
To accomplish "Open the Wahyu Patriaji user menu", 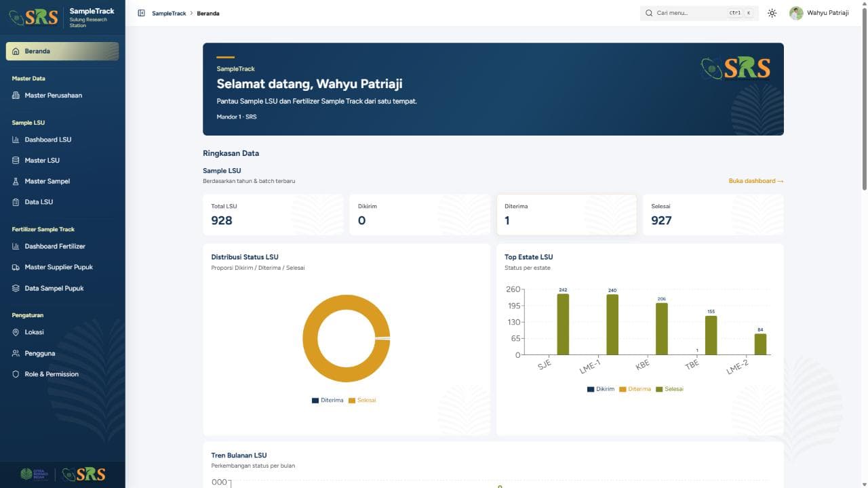I will [x=819, y=13].
